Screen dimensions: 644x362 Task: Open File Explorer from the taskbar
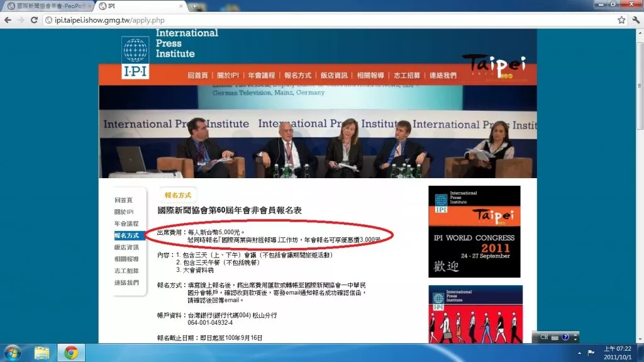[42, 353]
